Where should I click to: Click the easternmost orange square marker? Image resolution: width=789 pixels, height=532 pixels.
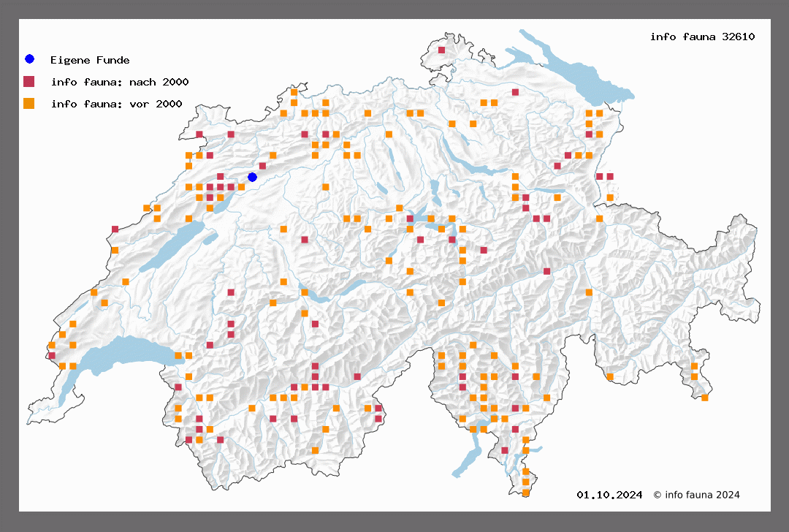(704, 398)
